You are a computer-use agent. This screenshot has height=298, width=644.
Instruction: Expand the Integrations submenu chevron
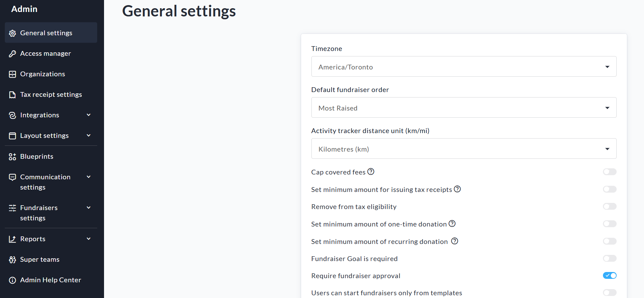(89, 115)
